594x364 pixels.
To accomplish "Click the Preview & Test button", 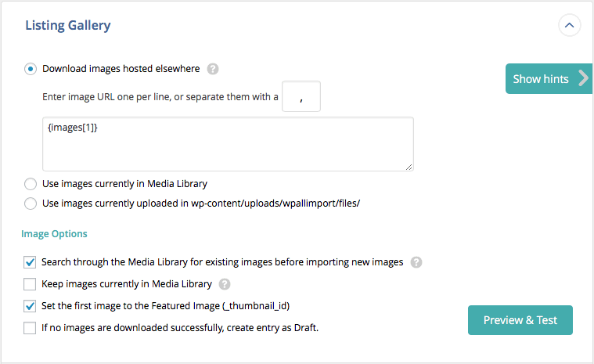I will (520, 320).
